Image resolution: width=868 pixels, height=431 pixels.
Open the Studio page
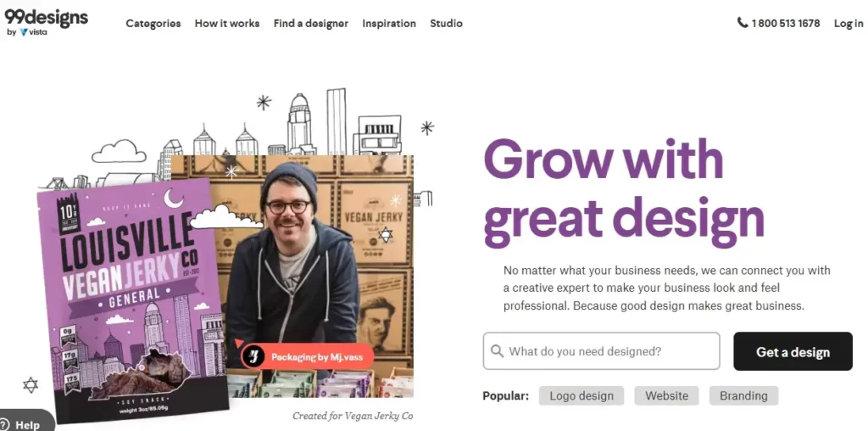coord(446,23)
